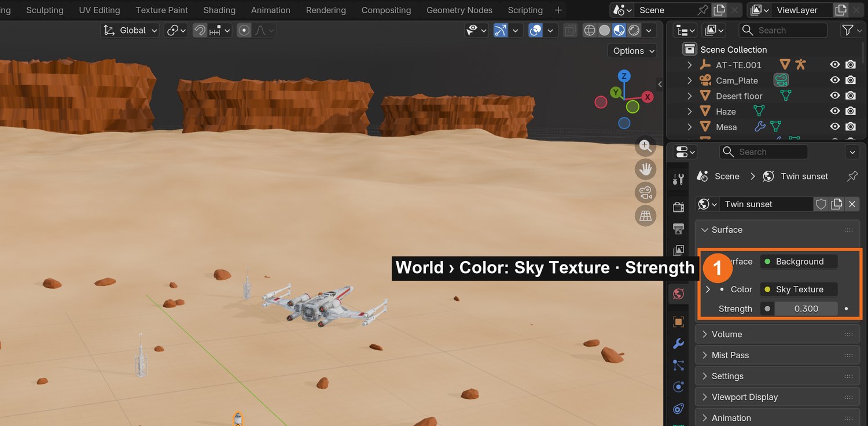Open the Particles properties tab
The width and height of the screenshot is (868, 426).
[x=678, y=365]
